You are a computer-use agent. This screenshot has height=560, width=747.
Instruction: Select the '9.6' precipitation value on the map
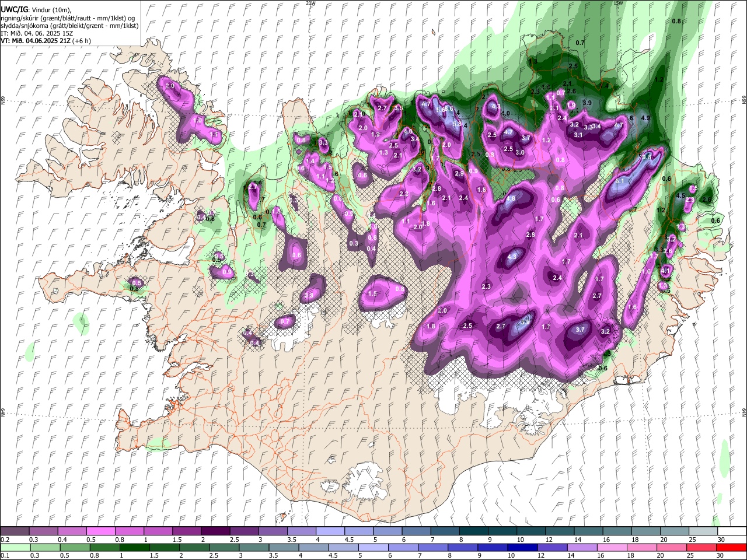point(646,157)
